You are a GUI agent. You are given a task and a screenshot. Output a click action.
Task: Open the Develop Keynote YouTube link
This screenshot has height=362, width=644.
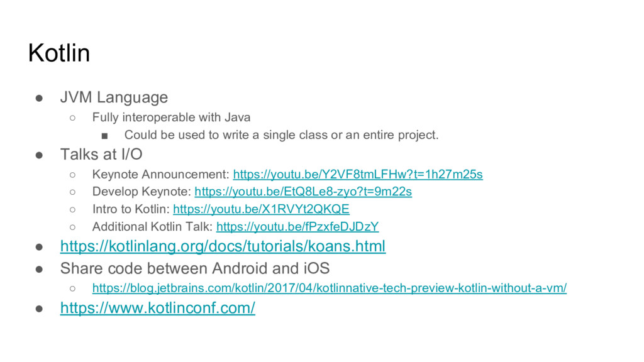point(303,192)
